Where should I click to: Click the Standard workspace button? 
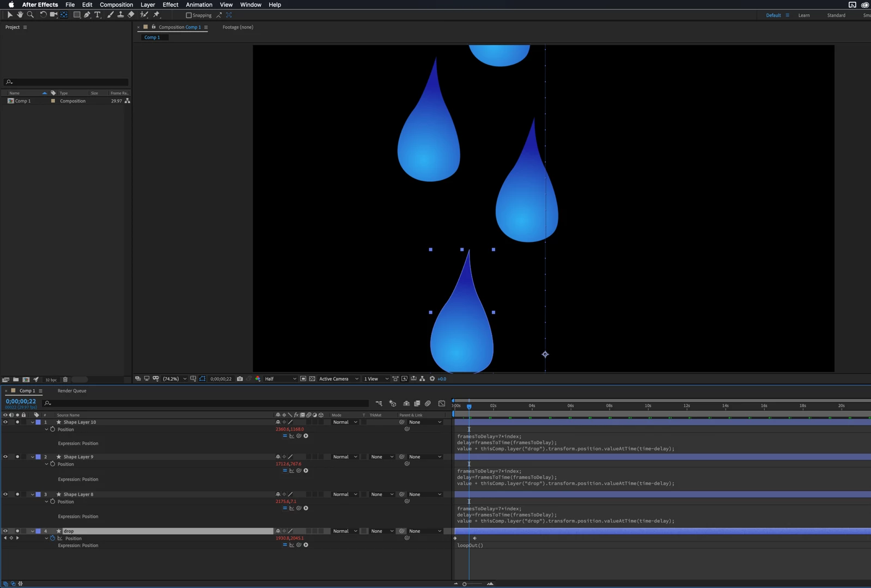[836, 15]
